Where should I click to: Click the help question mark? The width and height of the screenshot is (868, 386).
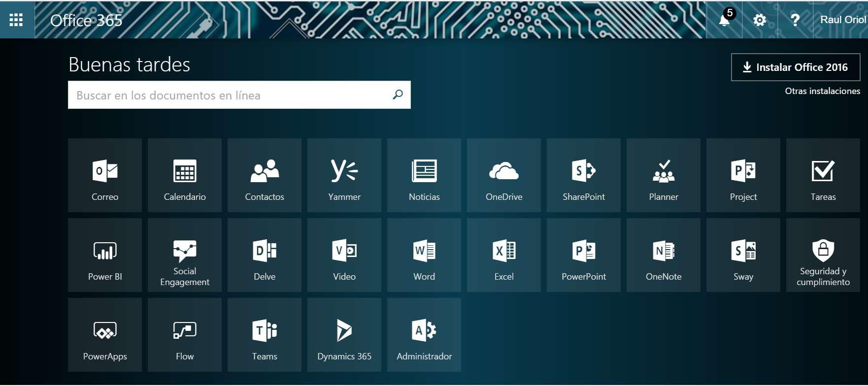point(795,20)
